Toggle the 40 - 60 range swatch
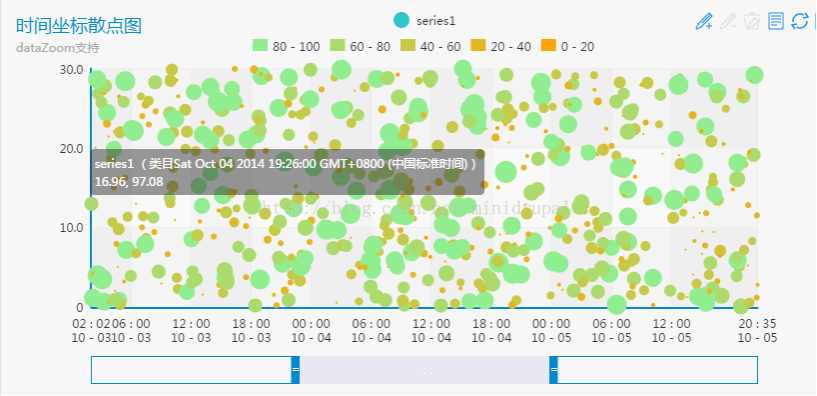Screen dimensions: 817x396 click(x=407, y=46)
